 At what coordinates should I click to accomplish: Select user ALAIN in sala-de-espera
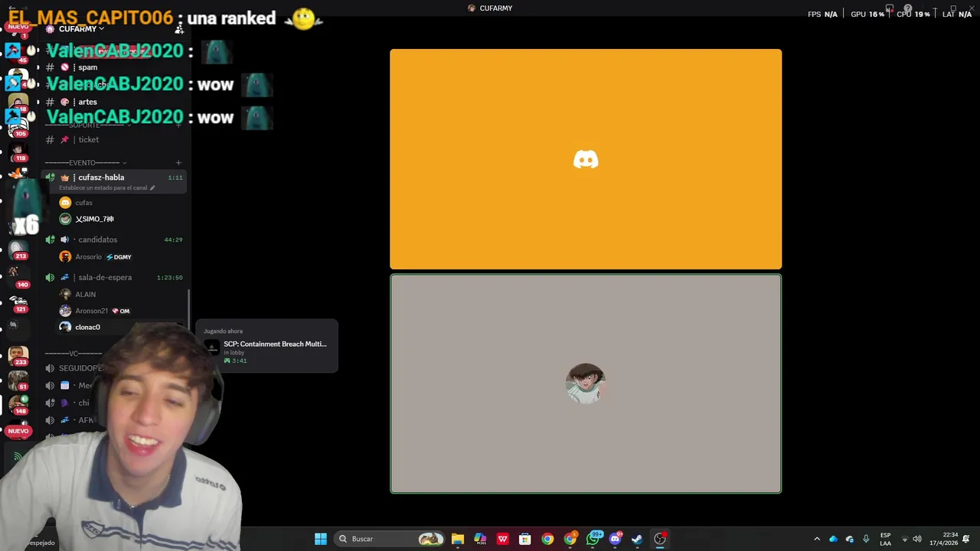click(85, 294)
